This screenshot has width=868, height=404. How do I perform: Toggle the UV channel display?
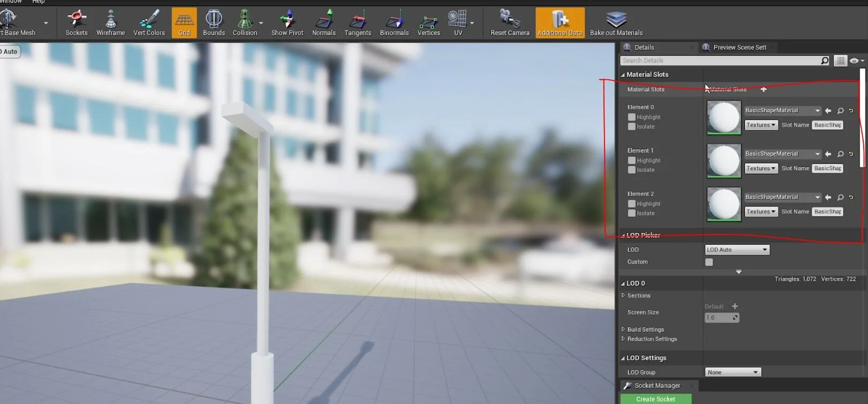click(x=458, y=23)
